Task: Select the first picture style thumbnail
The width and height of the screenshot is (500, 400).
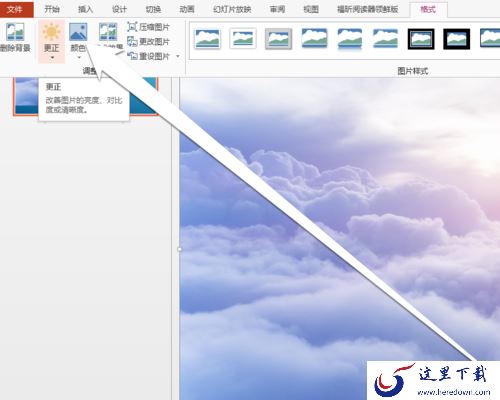Action: [207, 39]
